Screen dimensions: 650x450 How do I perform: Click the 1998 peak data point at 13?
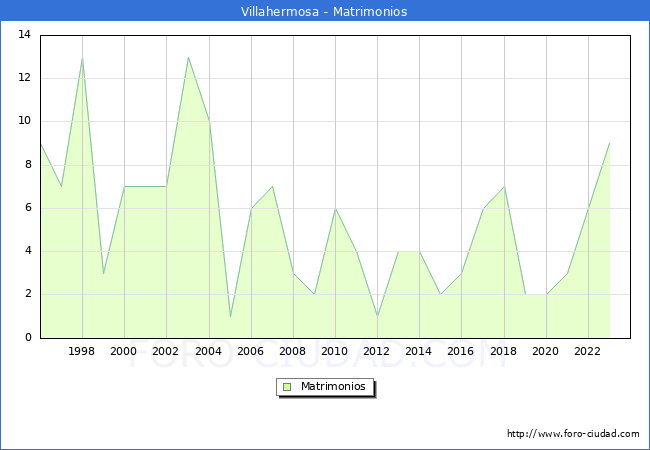82,57
